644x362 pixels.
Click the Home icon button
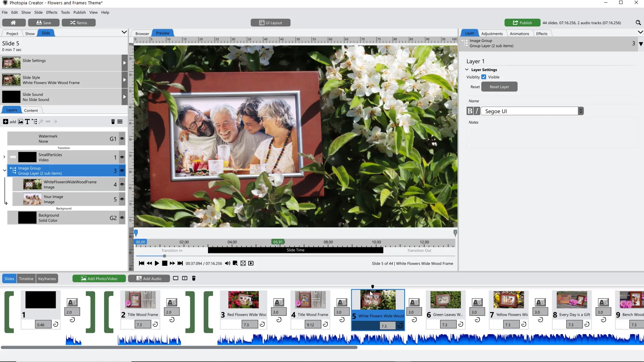[x=14, y=22]
